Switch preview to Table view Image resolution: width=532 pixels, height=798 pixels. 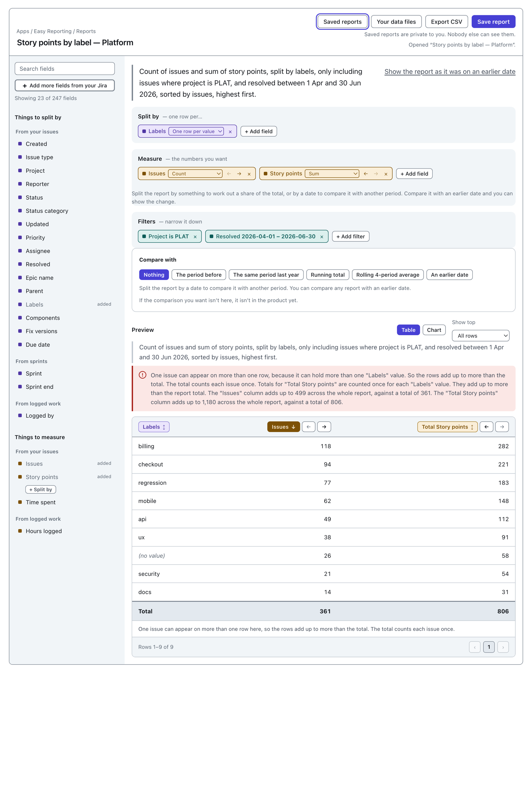pos(408,330)
